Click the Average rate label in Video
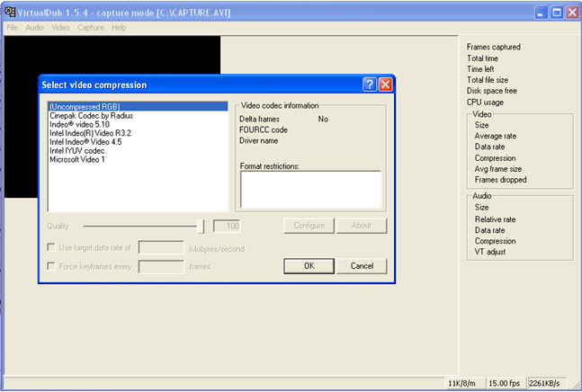 495,136
